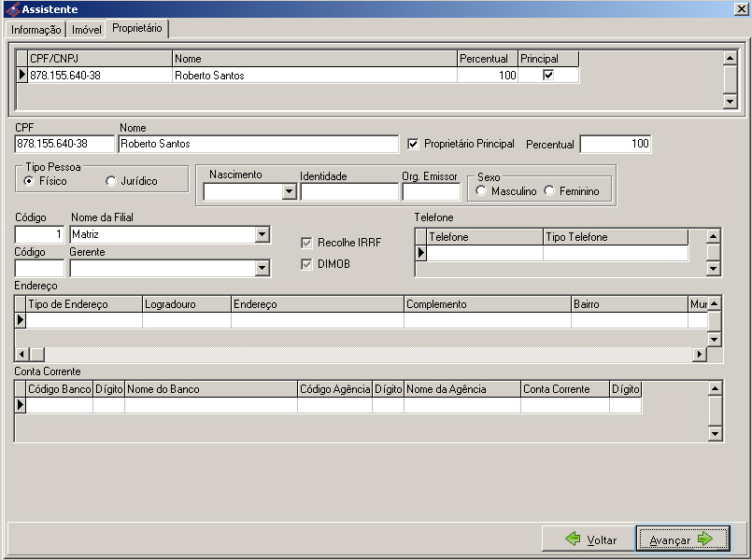The height and width of the screenshot is (560, 752).
Task: Select Feminino as the sex
Action: (549, 191)
